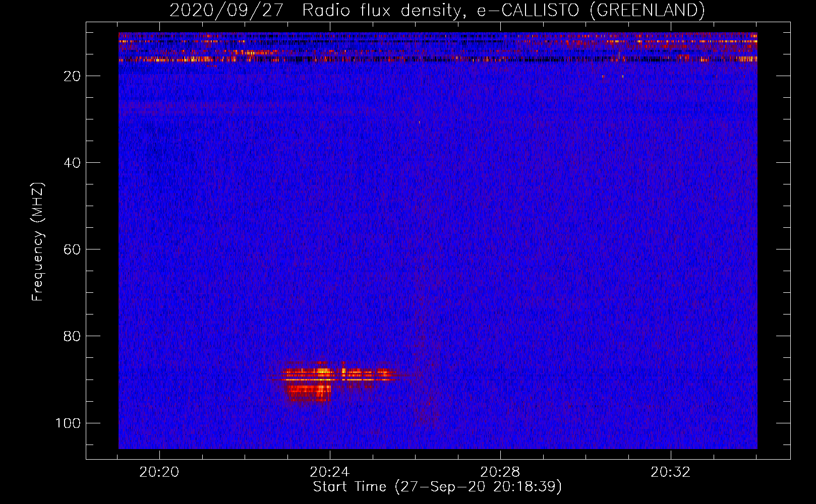Select the '60' frequency tick label
816x504 pixels.
(x=72, y=249)
